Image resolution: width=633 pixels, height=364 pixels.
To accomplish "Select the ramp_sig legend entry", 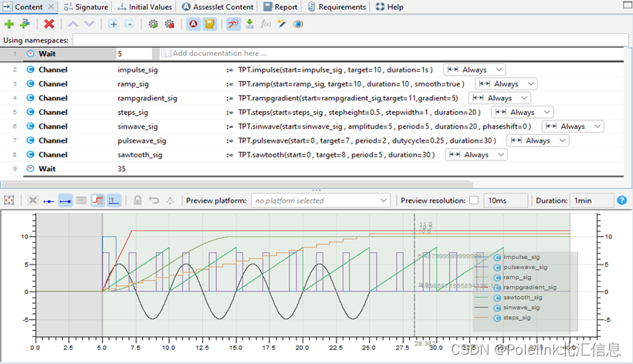I will point(517,277).
